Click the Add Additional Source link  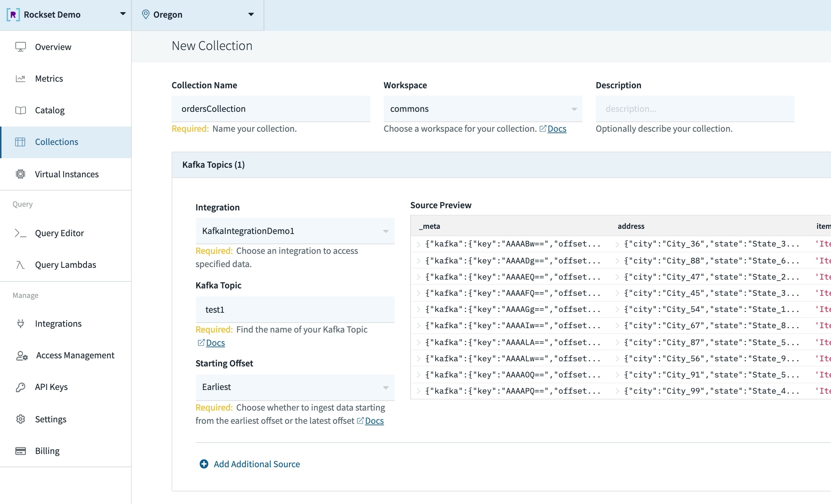[x=257, y=464]
